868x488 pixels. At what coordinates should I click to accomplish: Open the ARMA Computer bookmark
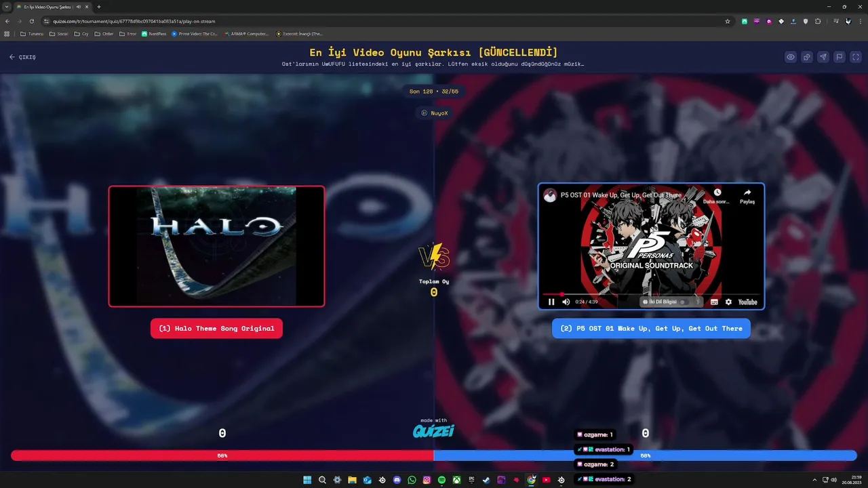pyautogui.click(x=246, y=33)
